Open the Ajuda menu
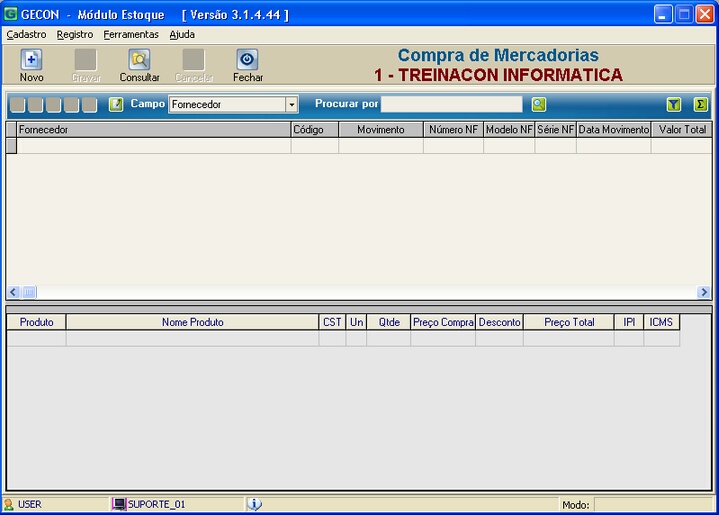The image size is (719, 515). click(x=182, y=34)
